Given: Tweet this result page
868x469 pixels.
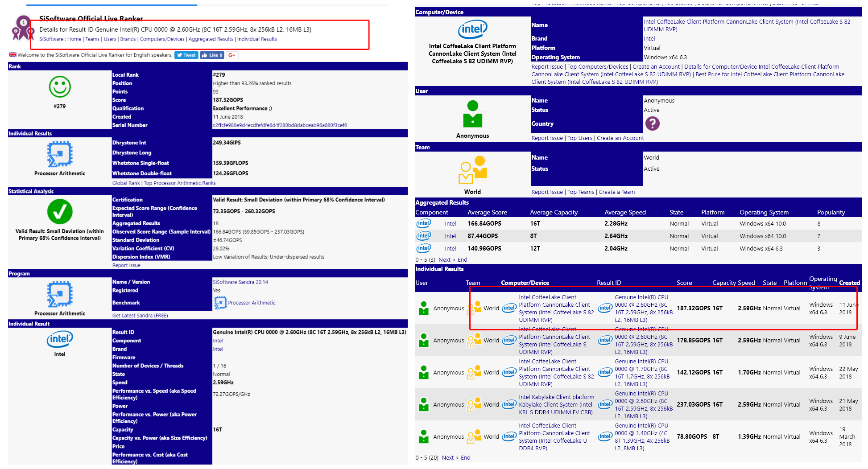Looking at the screenshot, I should point(186,55).
